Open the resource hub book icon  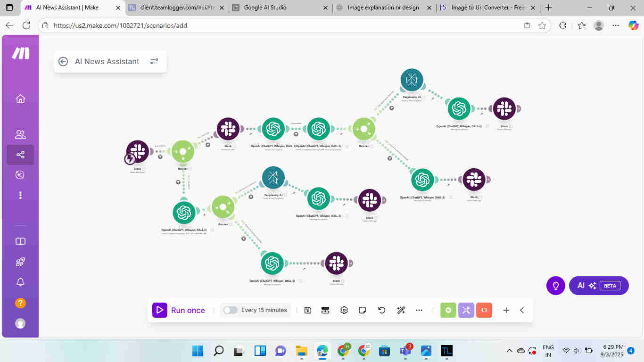pyautogui.click(x=20, y=241)
